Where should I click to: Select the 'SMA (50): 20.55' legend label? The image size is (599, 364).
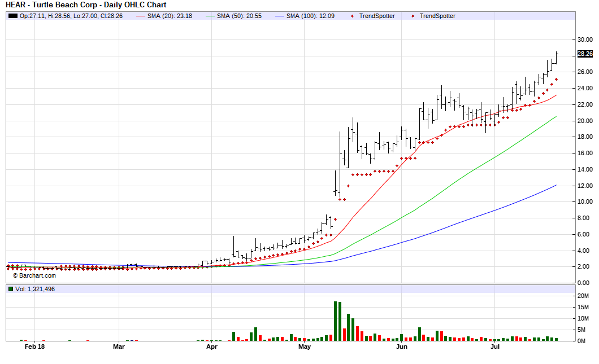[x=239, y=16]
